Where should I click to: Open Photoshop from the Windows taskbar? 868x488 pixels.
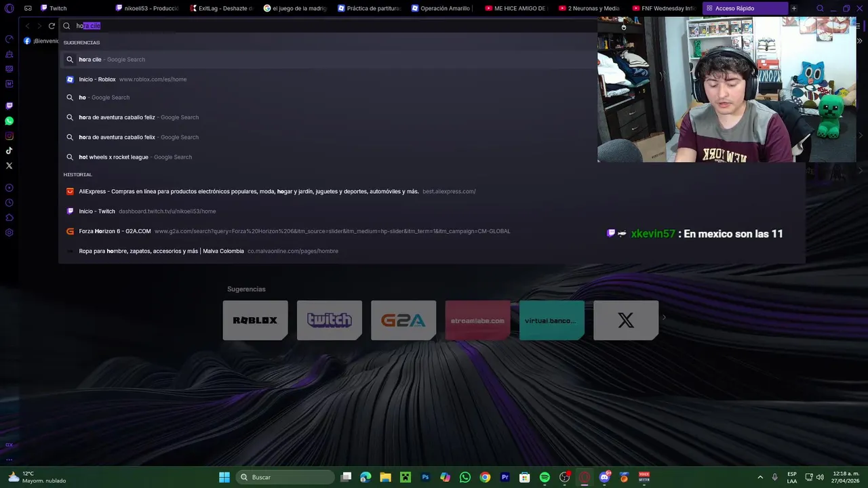tap(426, 477)
